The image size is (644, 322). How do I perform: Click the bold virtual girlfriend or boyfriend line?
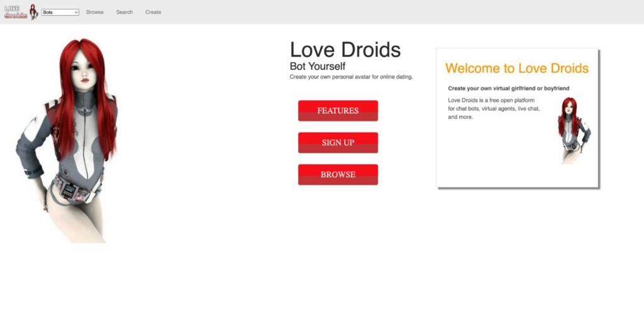[x=509, y=89]
